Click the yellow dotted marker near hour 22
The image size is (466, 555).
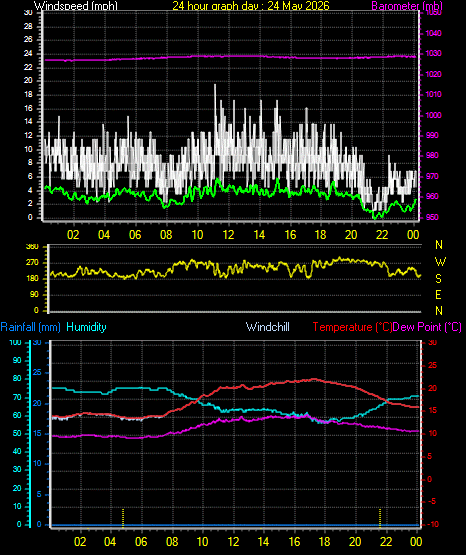pos(380,518)
